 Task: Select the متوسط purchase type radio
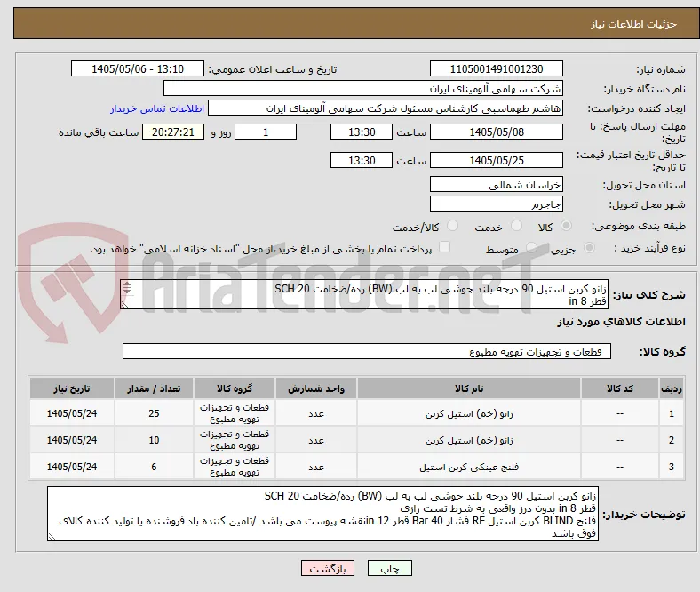point(531,248)
